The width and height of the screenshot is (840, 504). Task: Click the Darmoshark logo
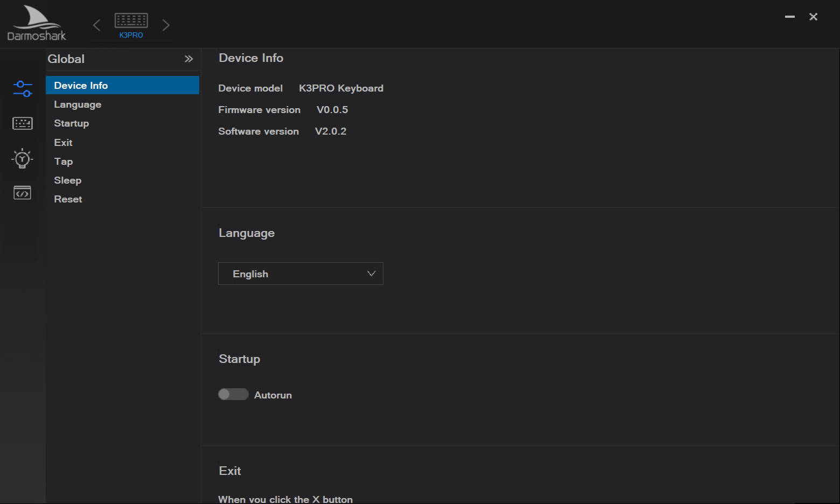pyautogui.click(x=37, y=23)
